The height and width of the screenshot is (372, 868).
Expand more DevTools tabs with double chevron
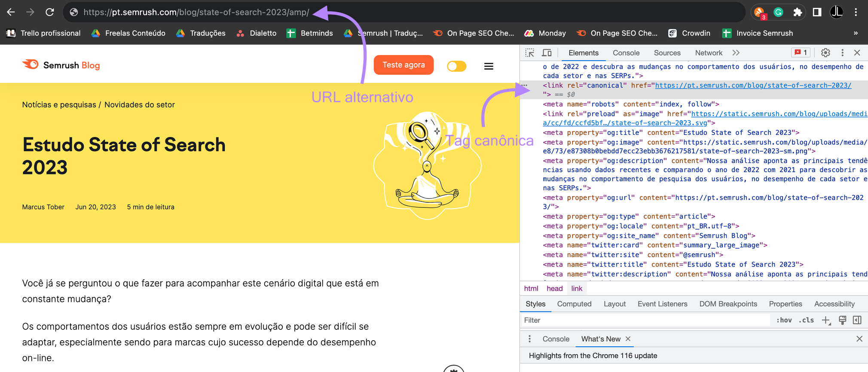[x=736, y=53]
